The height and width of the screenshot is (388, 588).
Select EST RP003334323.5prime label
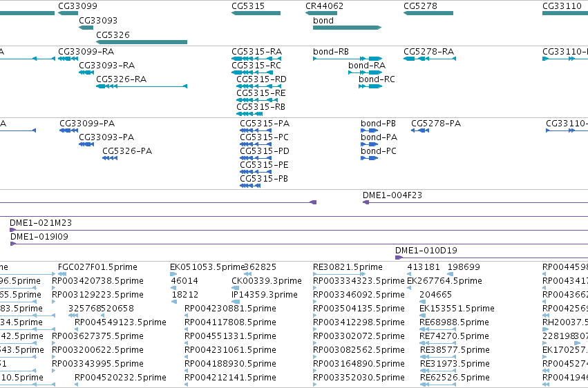tap(359, 281)
